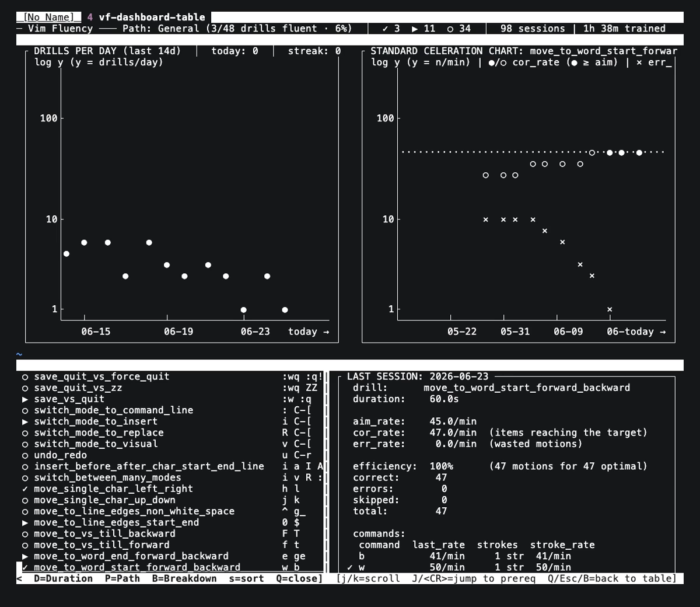Click the 'LAST SESSION: 2026-06-23' title
The width and height of the screenshot is (700, 607).
point(418,377)
